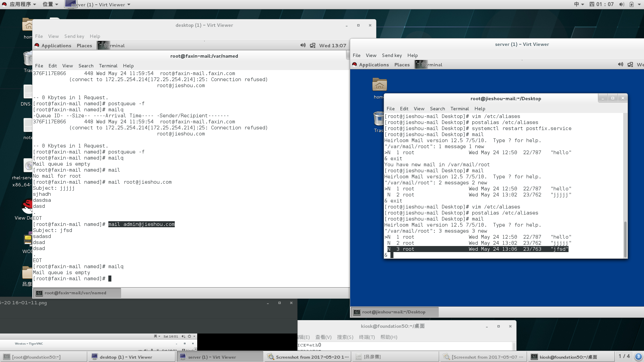Click root@jieshou-mail:~/Desktop taskbar button in server guest
Screen dimensions: 644x362
[x=395, y=312]
